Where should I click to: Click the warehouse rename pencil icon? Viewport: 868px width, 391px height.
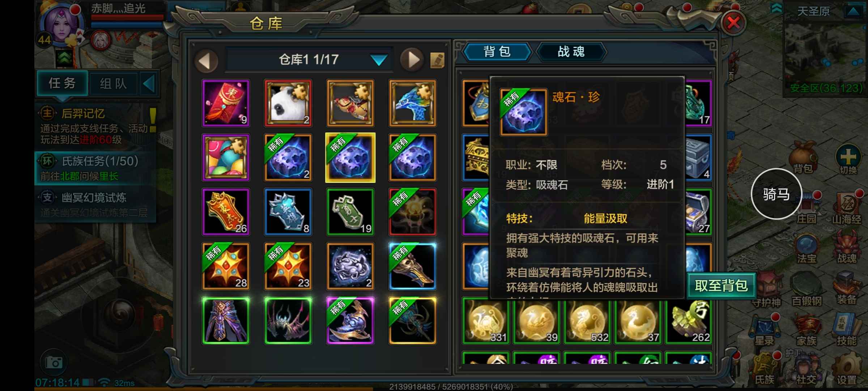(x=437, y=60)
